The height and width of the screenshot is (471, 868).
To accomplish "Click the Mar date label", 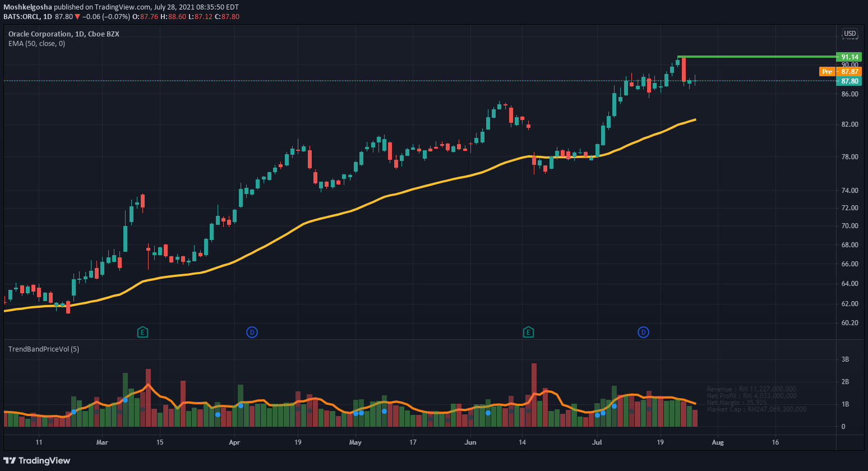I will tap(102, 442).
